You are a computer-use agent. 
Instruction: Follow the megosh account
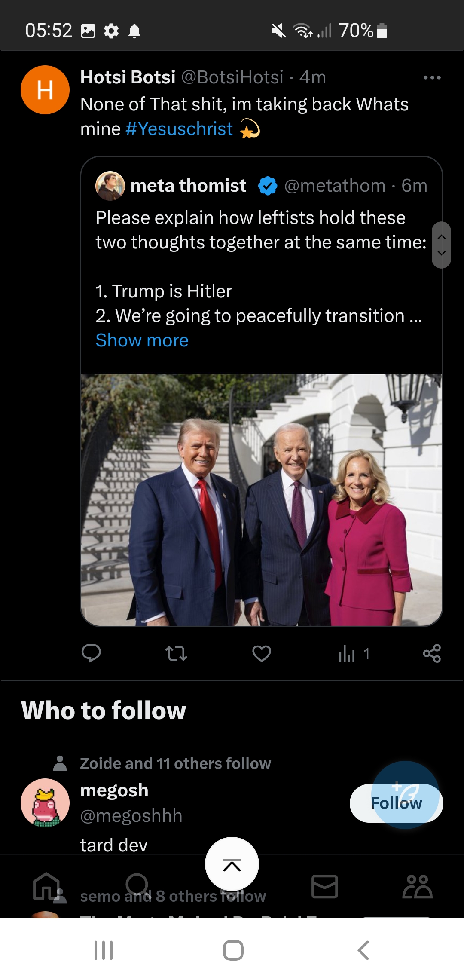click(x=397, y=803)
